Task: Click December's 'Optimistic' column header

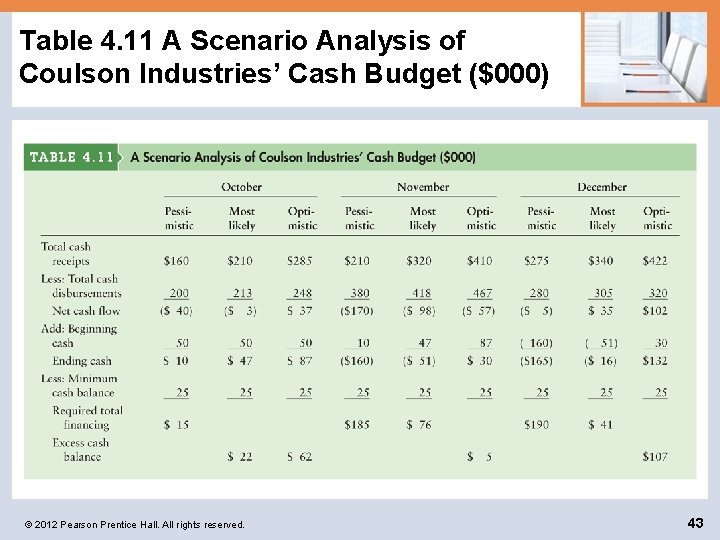Action: 657,218
